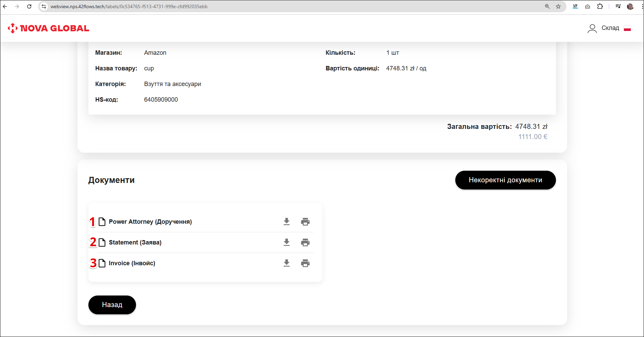Open the Statement (Заява) document entry
The height and width of the screenshot is (337, 644).
point(135,242)
